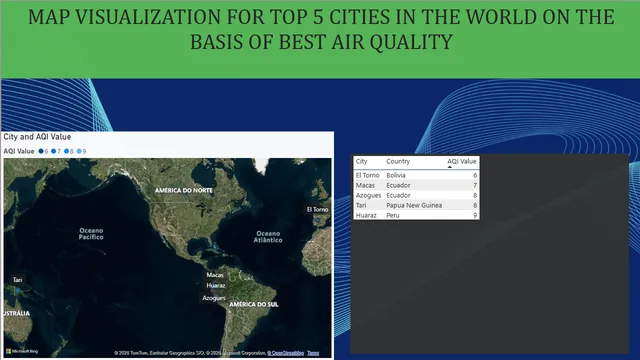
Task: Click the AQI Value 7 legend swatch
Action: [53, 151]
